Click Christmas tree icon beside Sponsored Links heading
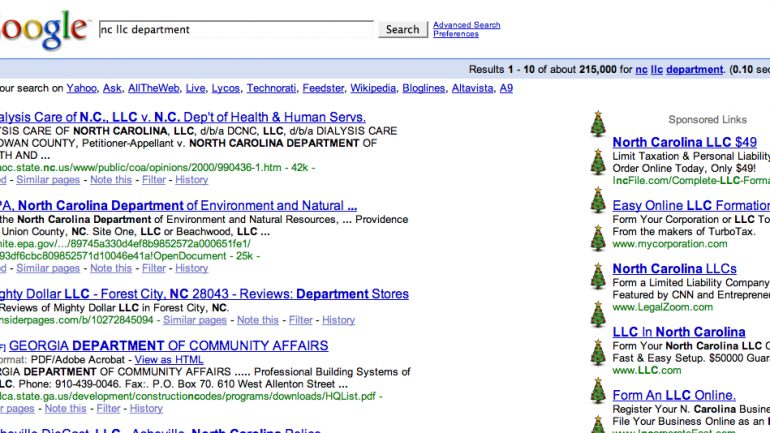770x433 pixels. (598, 123)
